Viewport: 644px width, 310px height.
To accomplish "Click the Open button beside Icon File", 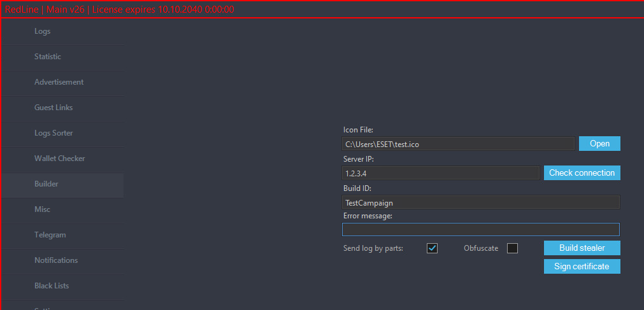I will tap(599, 144).
